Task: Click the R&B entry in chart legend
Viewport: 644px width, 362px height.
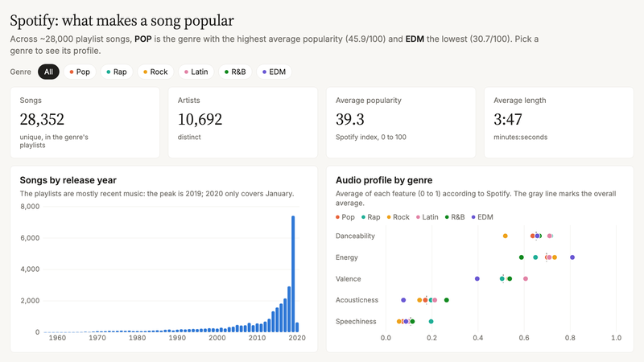Action: pyautogui.click(x=455, y=217)
